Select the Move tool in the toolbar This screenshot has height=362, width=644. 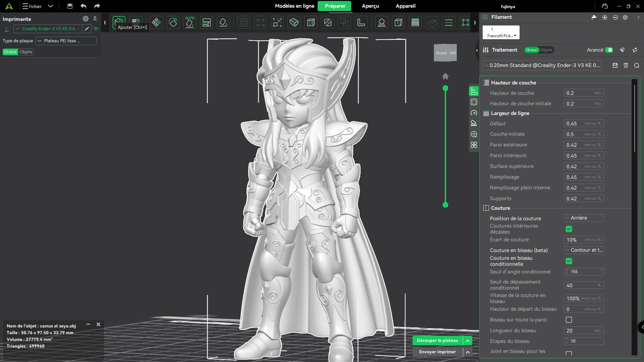tap(156, 22)
